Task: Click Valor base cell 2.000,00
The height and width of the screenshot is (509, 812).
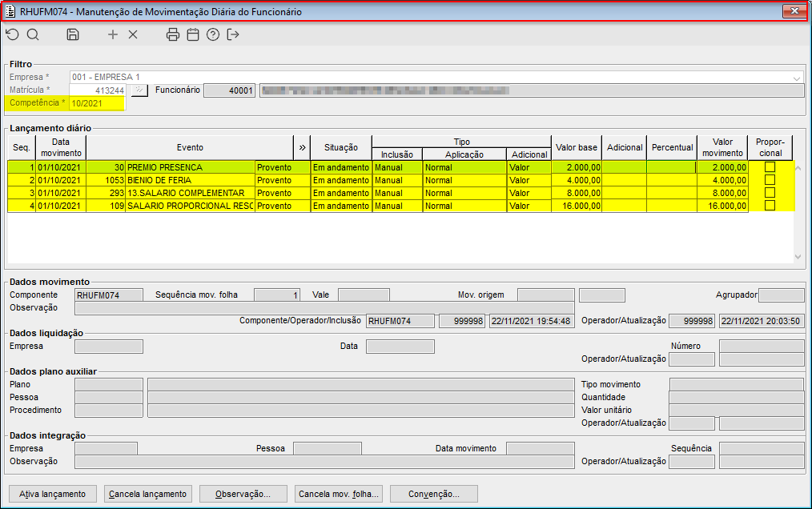Action: pos(577,167)
